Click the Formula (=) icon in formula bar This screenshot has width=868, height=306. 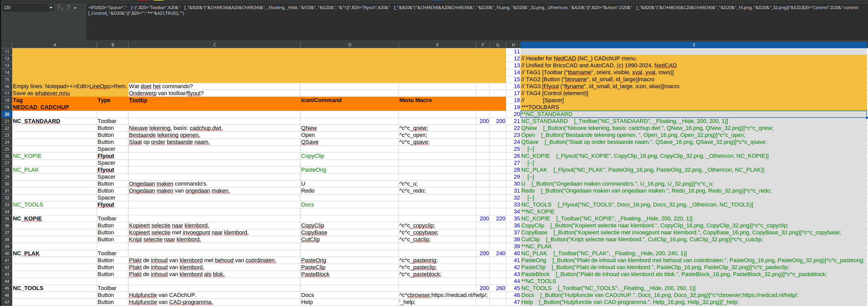(x=82, y=7)
